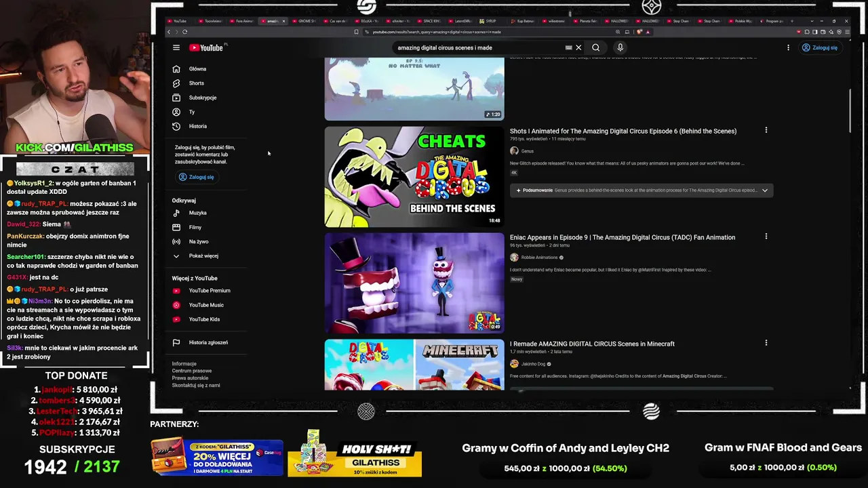Click the Muzyka music note icon

pyautogui.click(x=176, y=213)
